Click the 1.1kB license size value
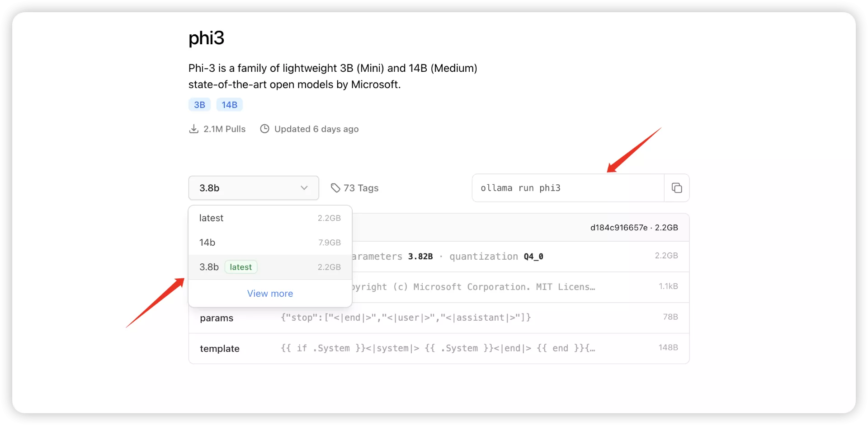The height and width of the screenshot is (425, 868). [x=668, y=286]
